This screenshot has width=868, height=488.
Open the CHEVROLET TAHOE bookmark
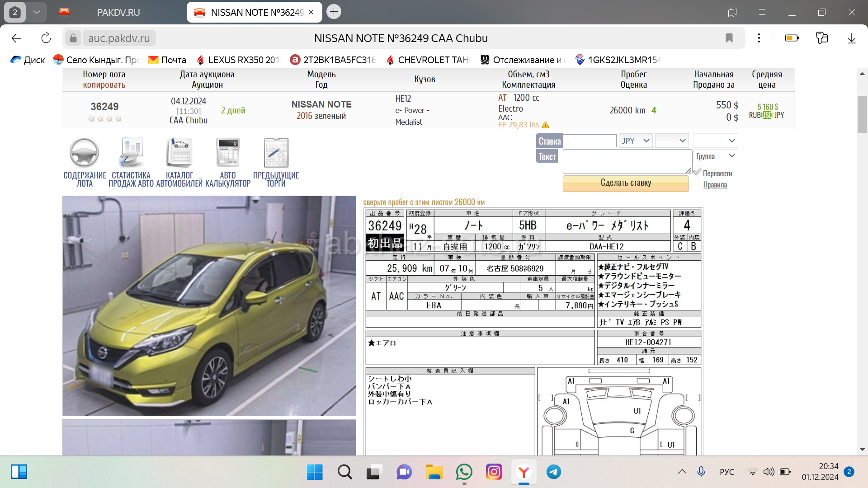click(x=429, y=60)
